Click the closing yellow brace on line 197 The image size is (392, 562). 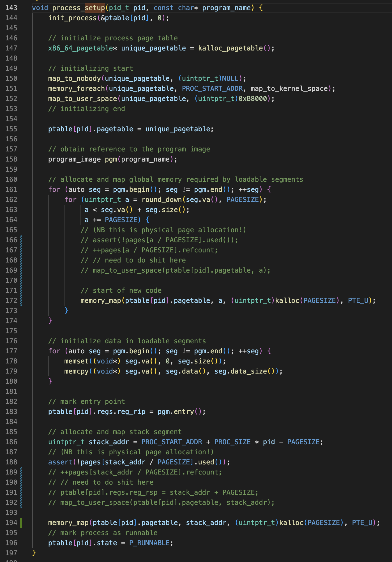click(34, 553)
